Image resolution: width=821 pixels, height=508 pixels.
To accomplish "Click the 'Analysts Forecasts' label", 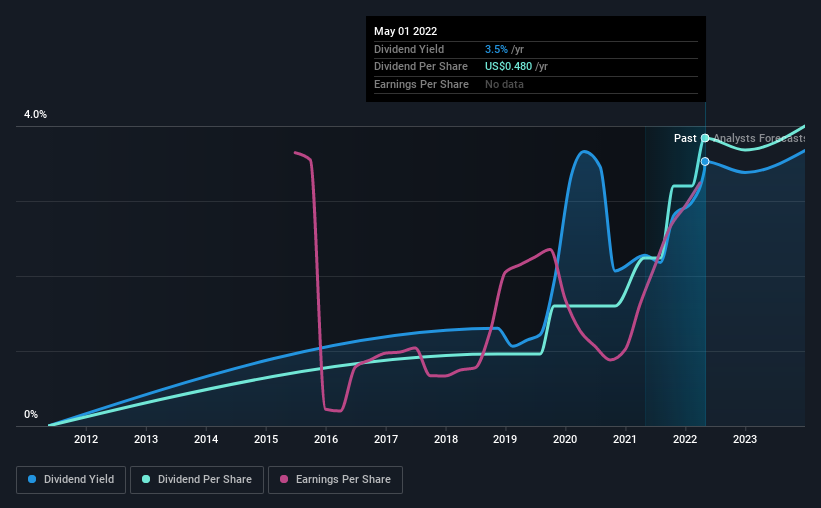I will click(759, 138).
